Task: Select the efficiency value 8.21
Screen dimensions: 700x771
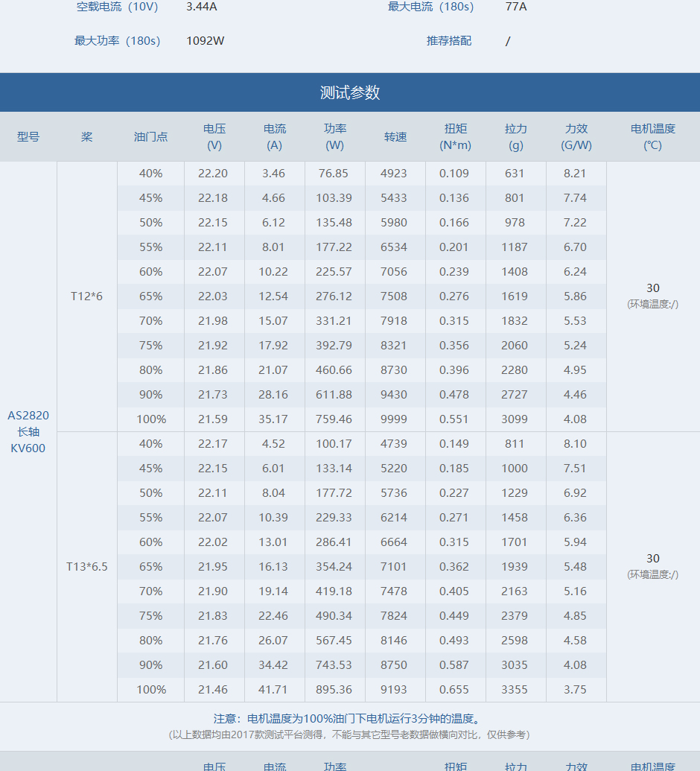Action: 575,174
